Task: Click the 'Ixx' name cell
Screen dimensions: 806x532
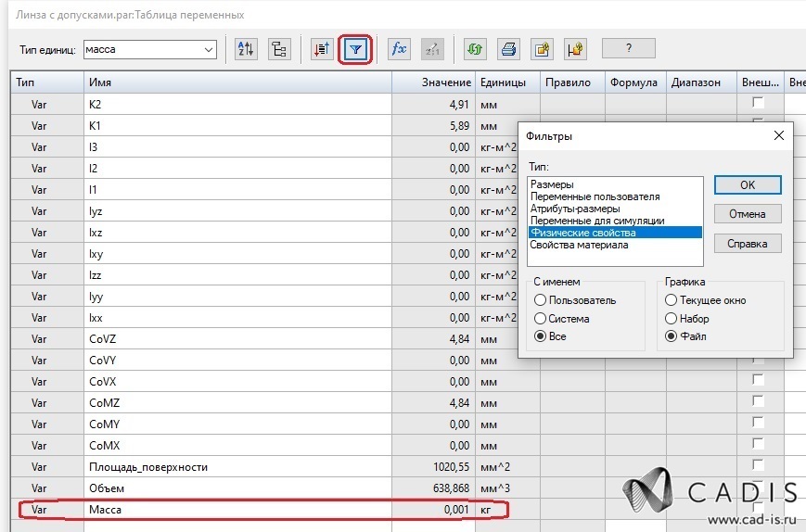Action: click(237, 318)
